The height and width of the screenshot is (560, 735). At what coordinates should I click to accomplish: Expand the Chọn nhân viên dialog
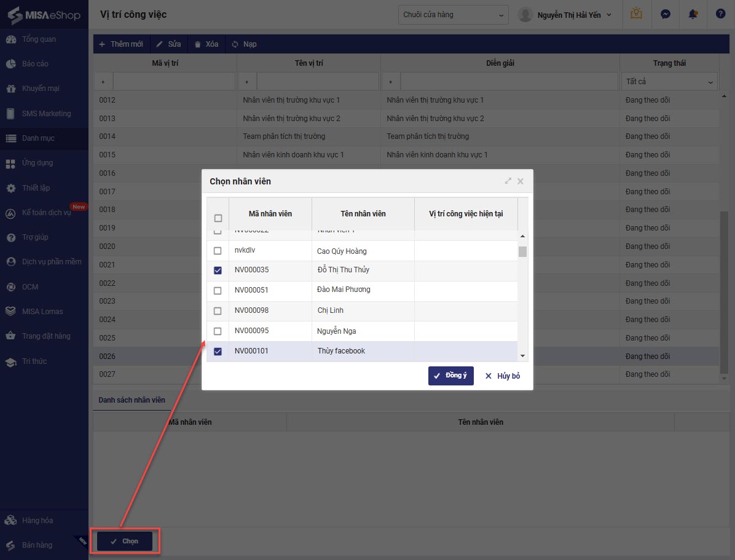pyautogui.click(x=508, y=181)
